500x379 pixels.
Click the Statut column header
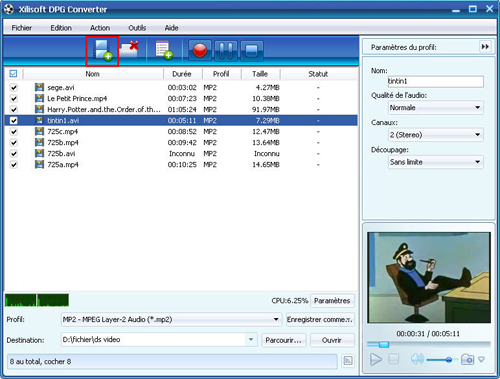(x=318, y=74)
